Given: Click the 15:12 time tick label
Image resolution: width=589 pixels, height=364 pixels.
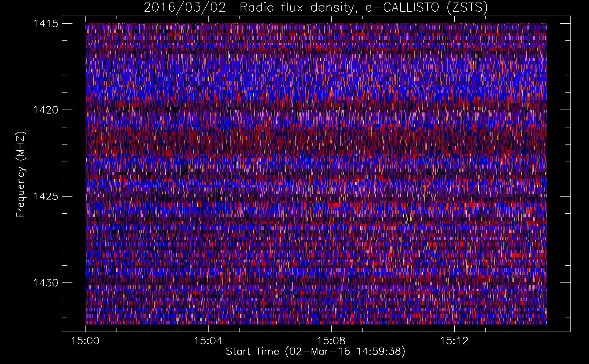Looking at the screenshot, I should click(454, 341).
